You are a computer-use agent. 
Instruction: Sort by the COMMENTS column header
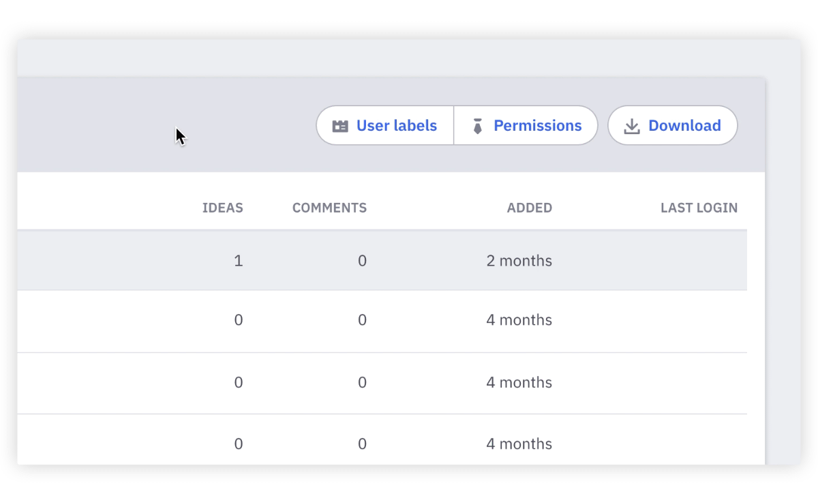coord(329,208)
